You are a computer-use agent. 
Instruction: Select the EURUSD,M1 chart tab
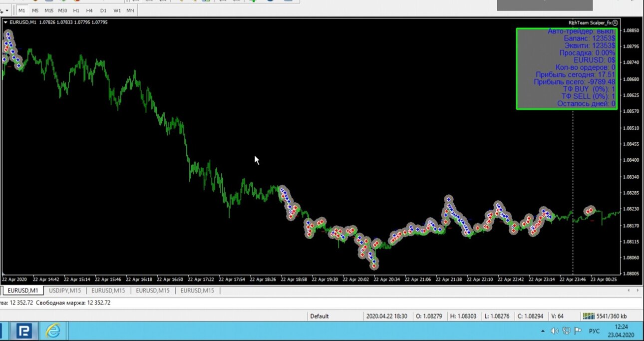coord(23,290)
